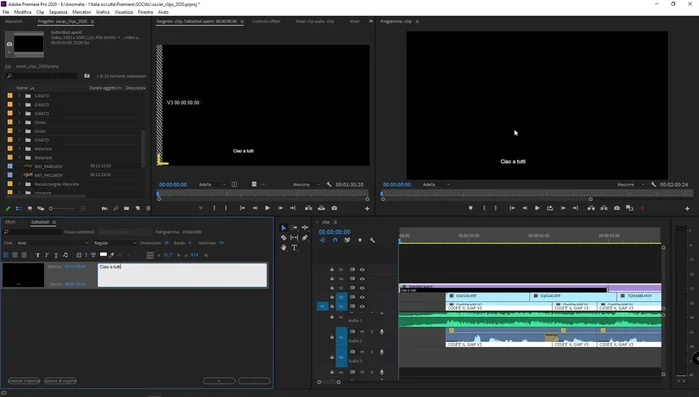Open Source monitor Adatta zoom dropdown

(212, 184)
